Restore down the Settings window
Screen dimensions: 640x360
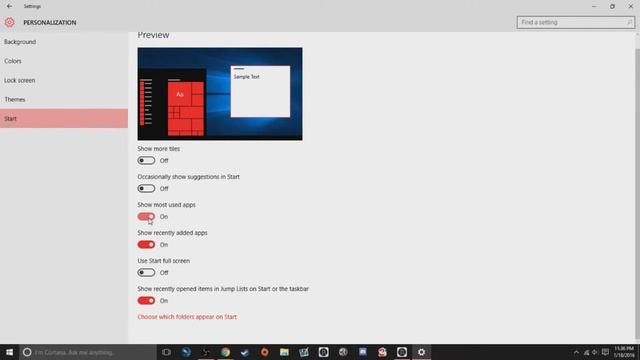click(x=612, y=6)
